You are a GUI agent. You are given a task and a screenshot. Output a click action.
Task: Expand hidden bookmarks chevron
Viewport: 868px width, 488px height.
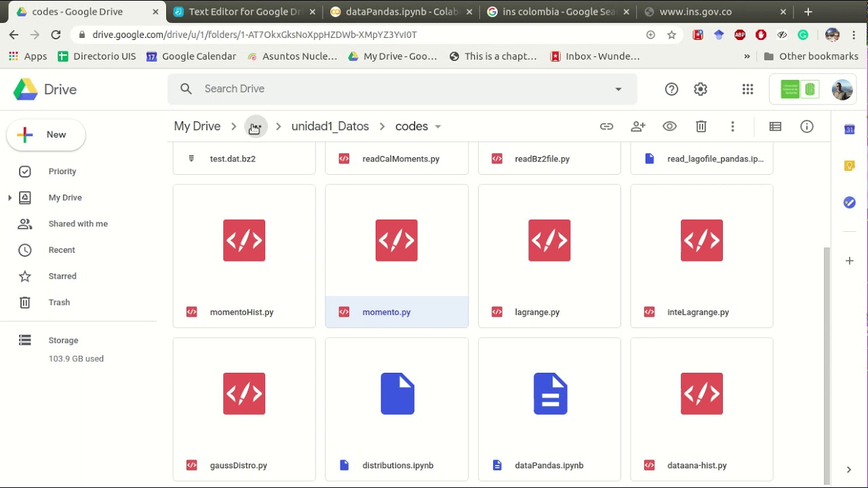(747, 56)
